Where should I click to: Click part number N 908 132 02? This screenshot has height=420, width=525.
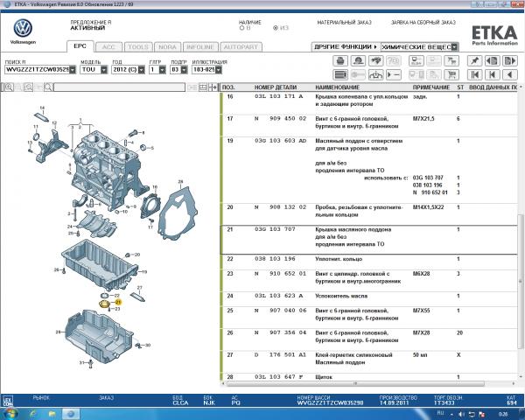281,207
